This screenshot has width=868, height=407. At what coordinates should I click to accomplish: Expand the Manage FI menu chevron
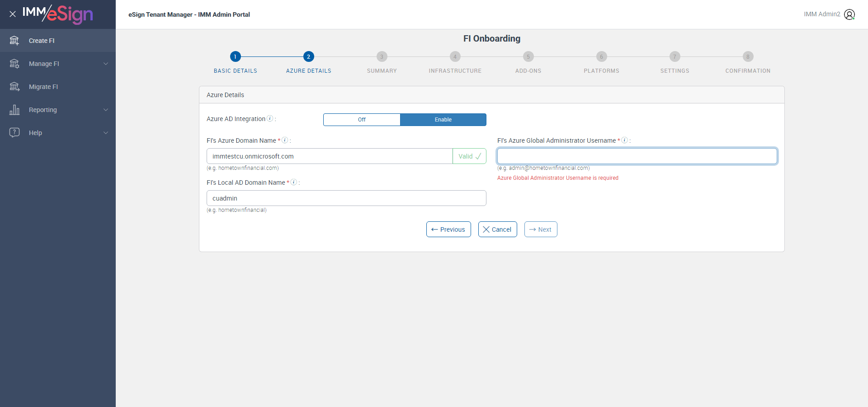click(x=106, y=64)
